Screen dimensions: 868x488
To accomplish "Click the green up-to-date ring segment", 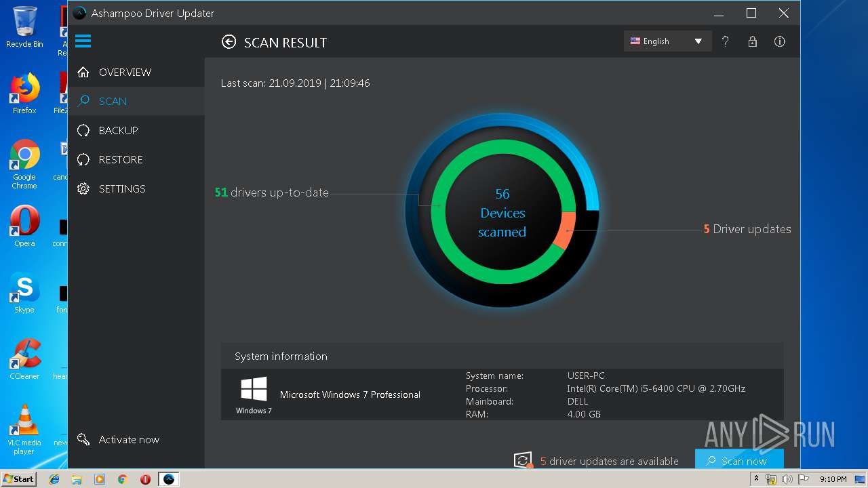I will [439, 211].
